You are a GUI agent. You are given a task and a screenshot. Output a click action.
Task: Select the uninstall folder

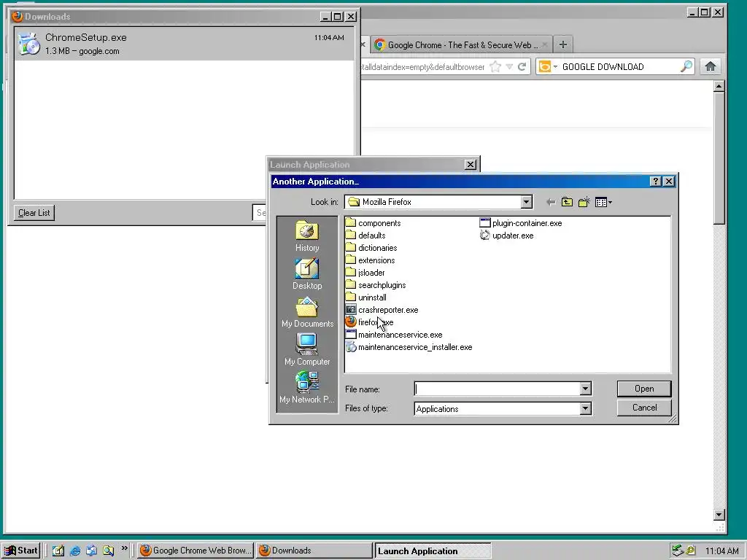pyautogui.click(x=366, y=297)
